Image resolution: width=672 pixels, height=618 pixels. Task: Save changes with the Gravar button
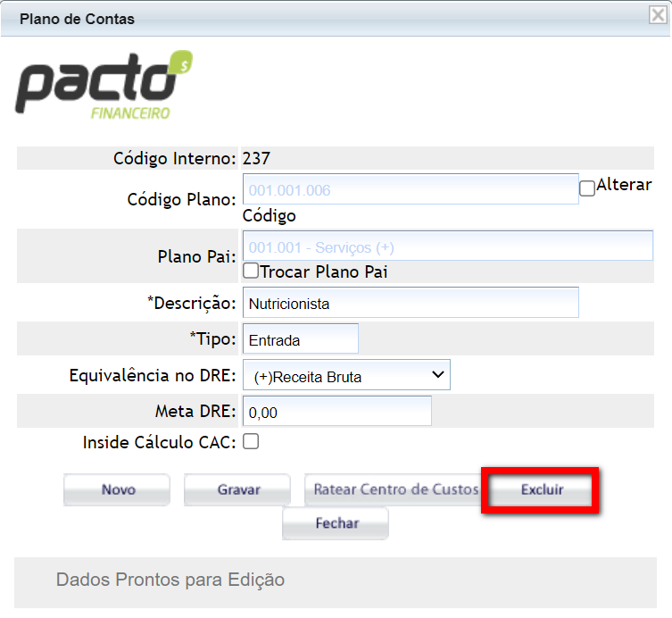[x=237, y=489]
